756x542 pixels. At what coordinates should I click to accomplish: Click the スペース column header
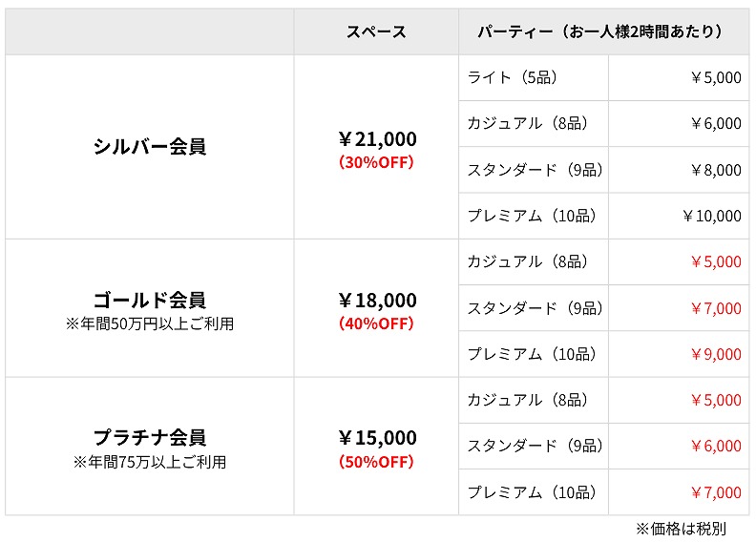pyautogui.click(x=376, y=31)
